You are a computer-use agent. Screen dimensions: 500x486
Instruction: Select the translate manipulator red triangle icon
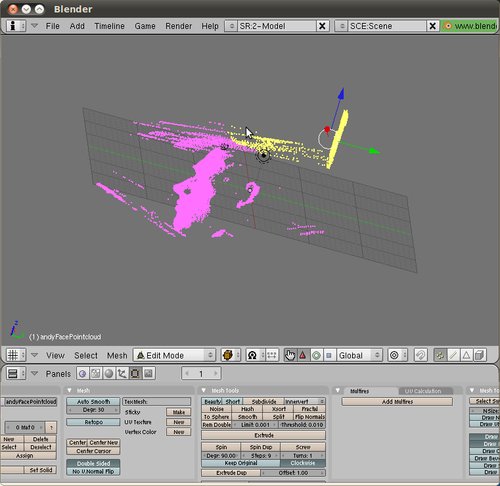303,355
